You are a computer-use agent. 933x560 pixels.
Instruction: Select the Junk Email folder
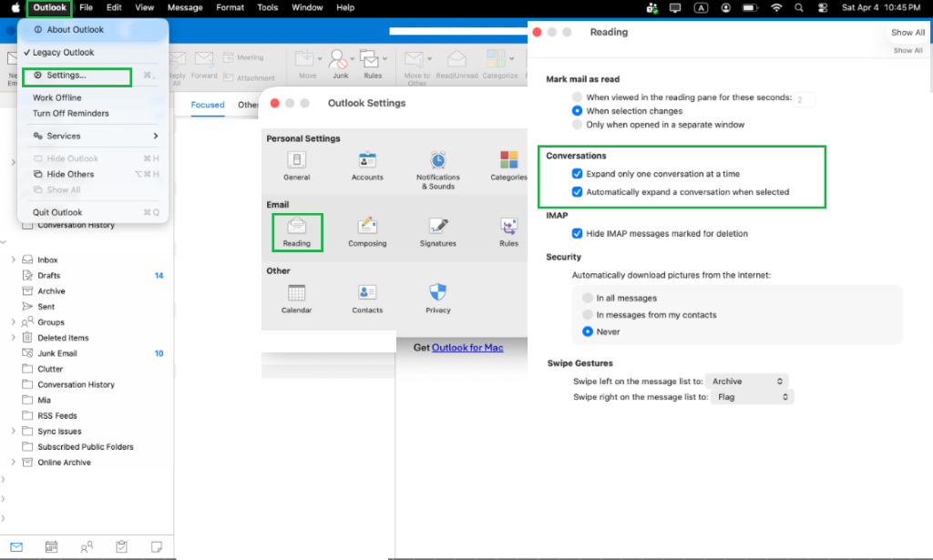click(57, 353)
